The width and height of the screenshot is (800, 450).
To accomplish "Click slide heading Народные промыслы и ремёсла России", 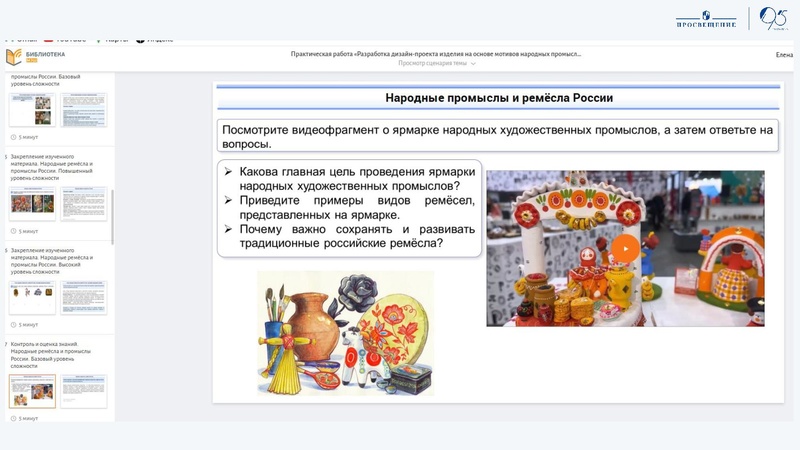I will [498, 98].
